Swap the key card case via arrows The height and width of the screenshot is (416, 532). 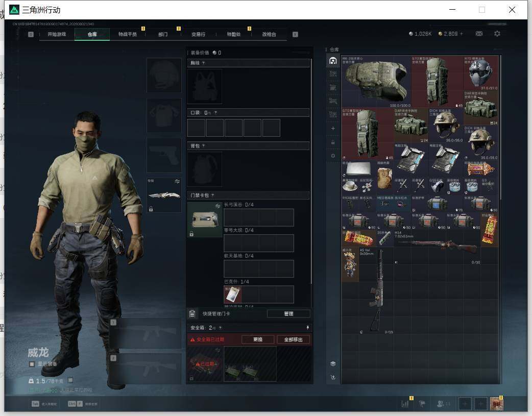(217, 206)
